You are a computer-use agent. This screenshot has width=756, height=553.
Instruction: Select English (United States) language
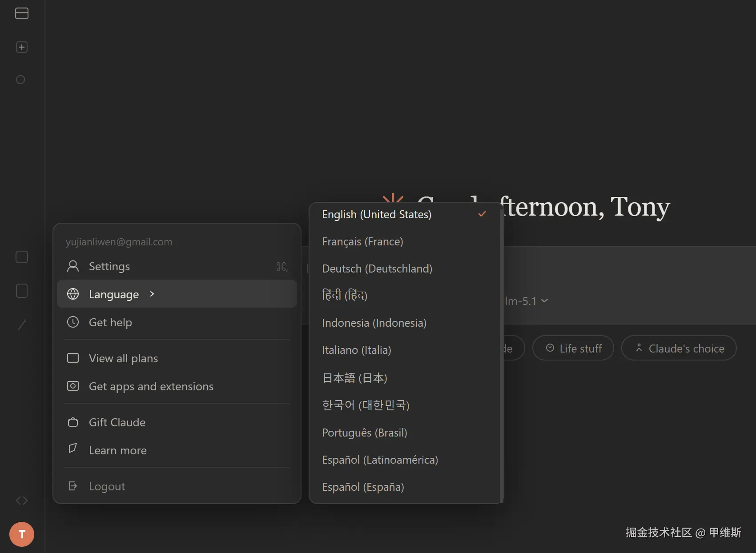[x=404, y=214]
